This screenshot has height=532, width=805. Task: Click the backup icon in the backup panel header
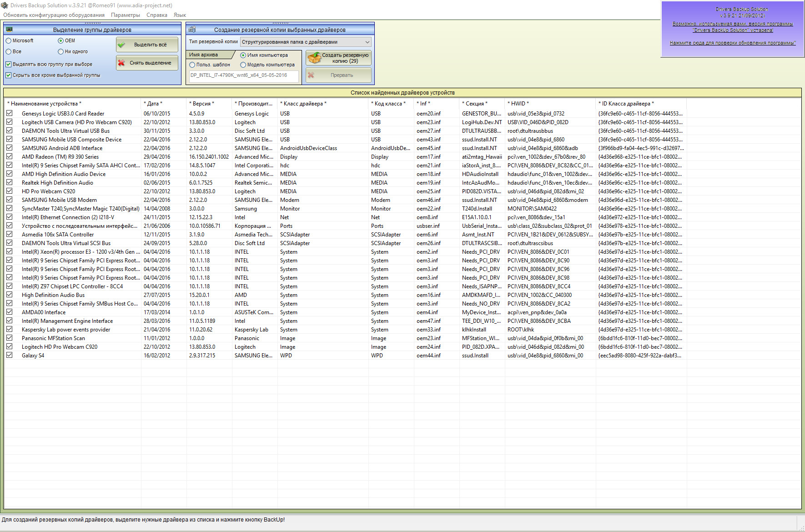tap(192, 30)
